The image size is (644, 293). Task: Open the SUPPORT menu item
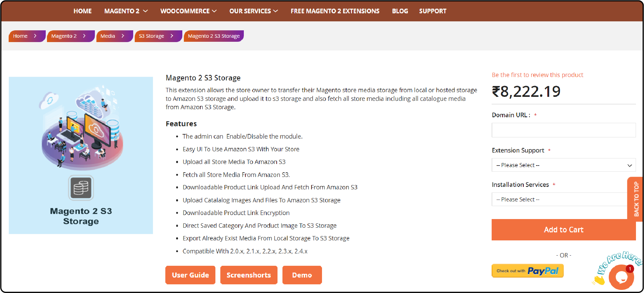433,11
